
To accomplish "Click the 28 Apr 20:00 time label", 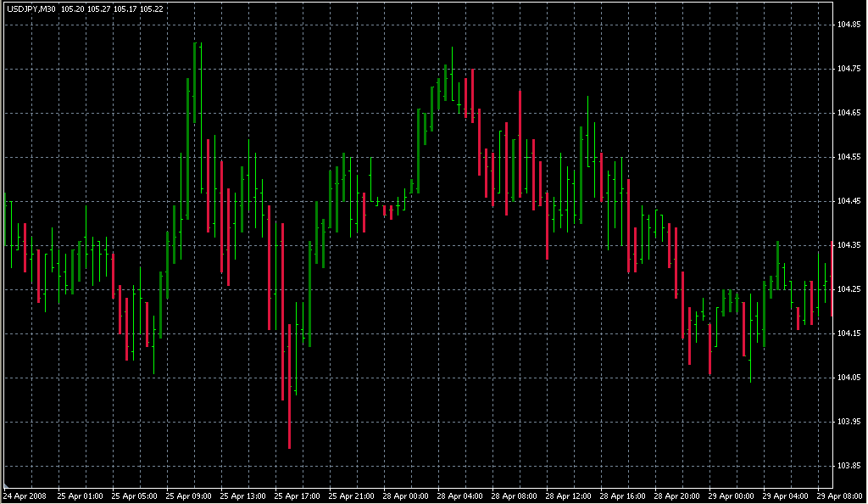I will point(676,496).
